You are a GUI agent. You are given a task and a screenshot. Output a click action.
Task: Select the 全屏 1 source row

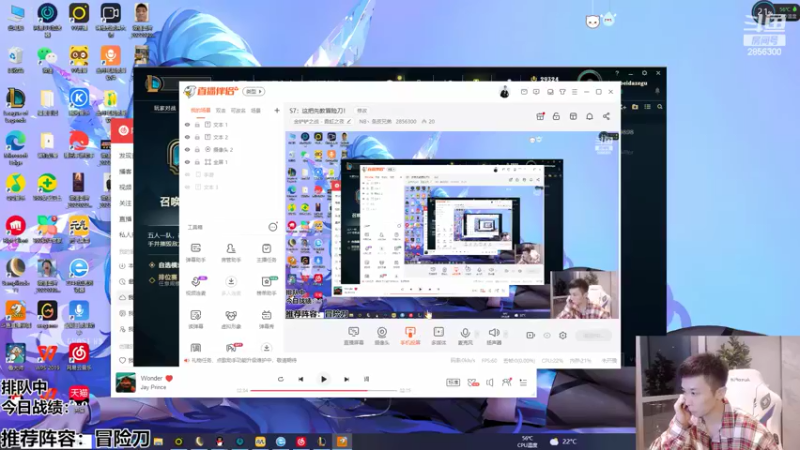click(232, 162)
